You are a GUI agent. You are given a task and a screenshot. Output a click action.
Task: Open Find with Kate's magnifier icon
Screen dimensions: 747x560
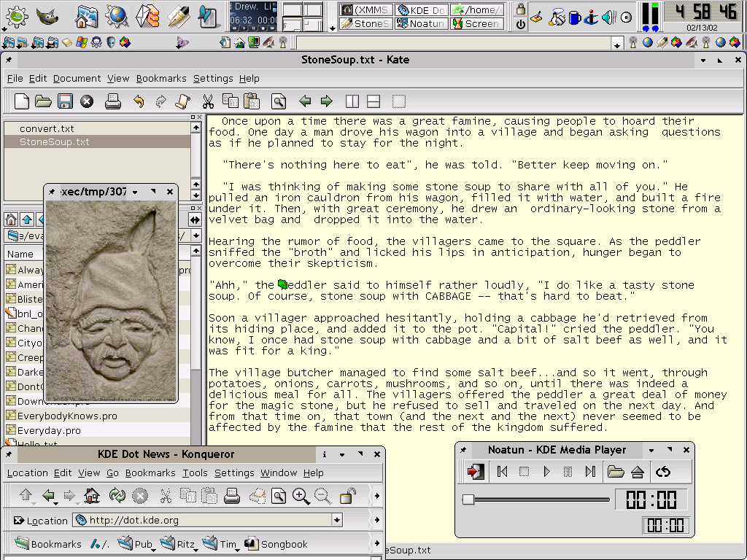(x=279, y=101)
